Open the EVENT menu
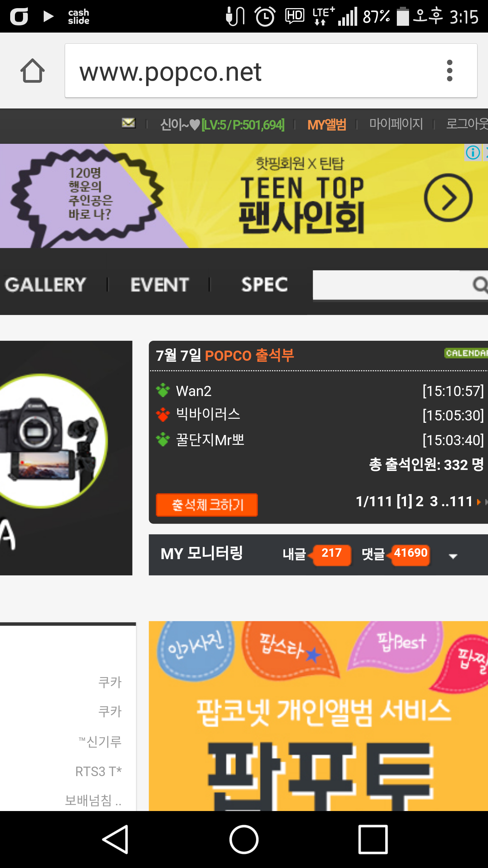 160,284
